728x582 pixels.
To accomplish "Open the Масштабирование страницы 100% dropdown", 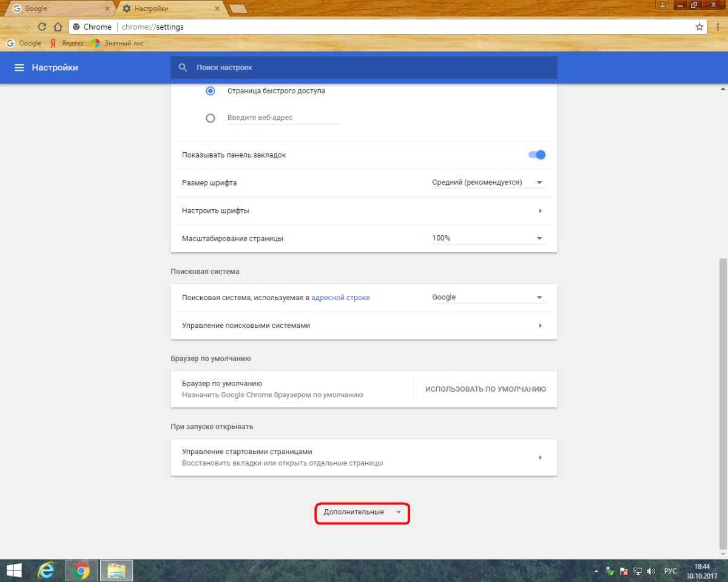I will point(488,238).
